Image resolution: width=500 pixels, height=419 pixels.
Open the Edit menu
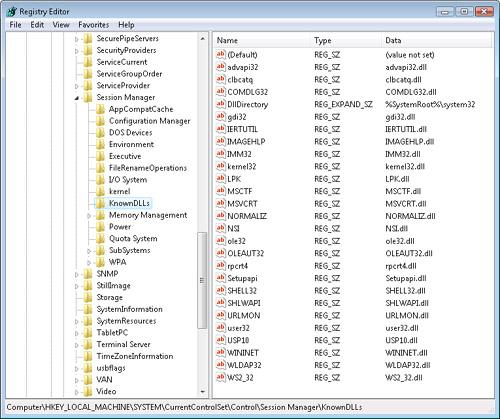pos(37,25)
